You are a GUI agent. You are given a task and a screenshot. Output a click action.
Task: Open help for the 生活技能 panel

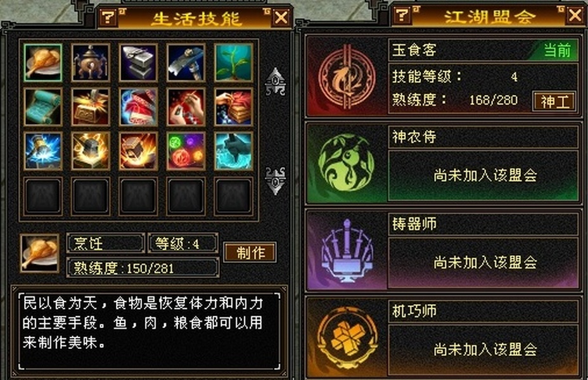pos(108,17)
